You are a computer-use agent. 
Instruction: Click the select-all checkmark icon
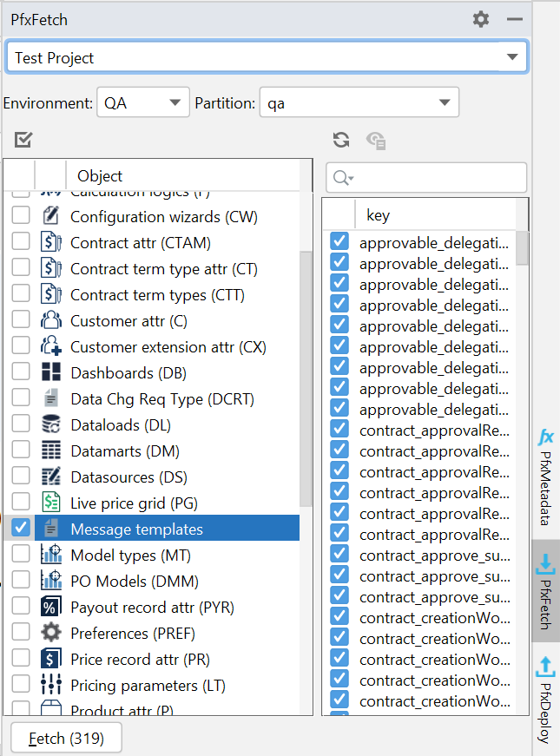tap(23, 140)
